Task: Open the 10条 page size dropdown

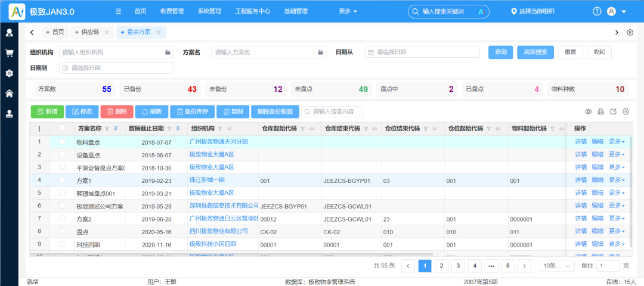Action: (557, 266)
